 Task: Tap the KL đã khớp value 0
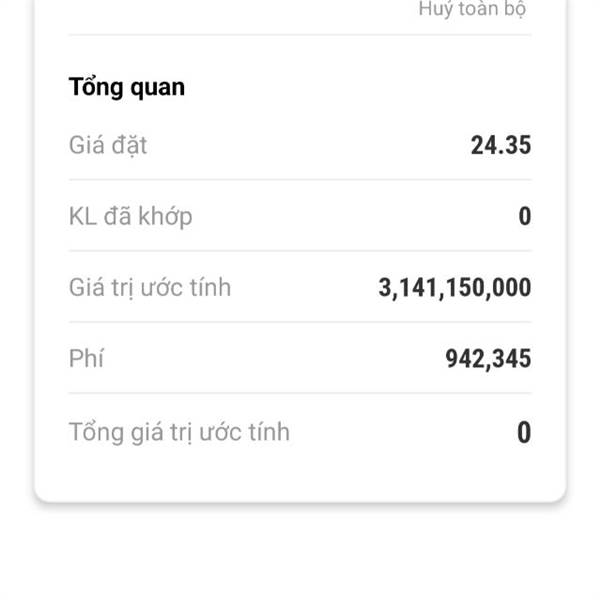click(x=524, y=216)
